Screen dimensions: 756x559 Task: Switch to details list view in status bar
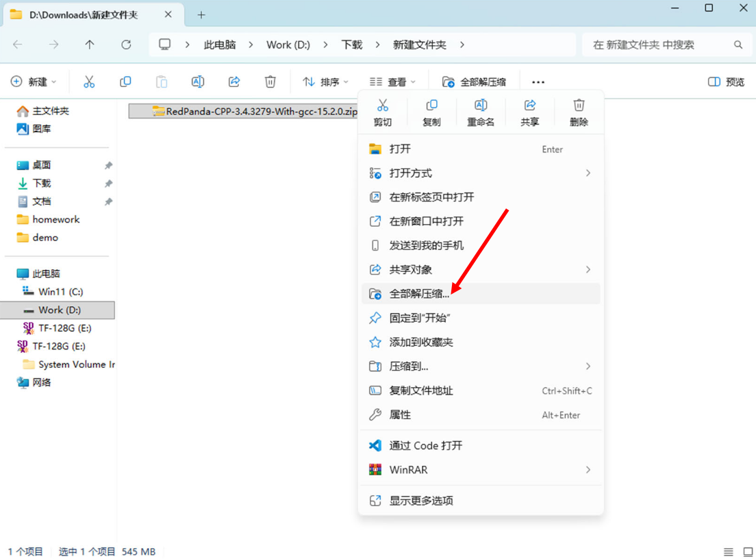tap(729, 551)
